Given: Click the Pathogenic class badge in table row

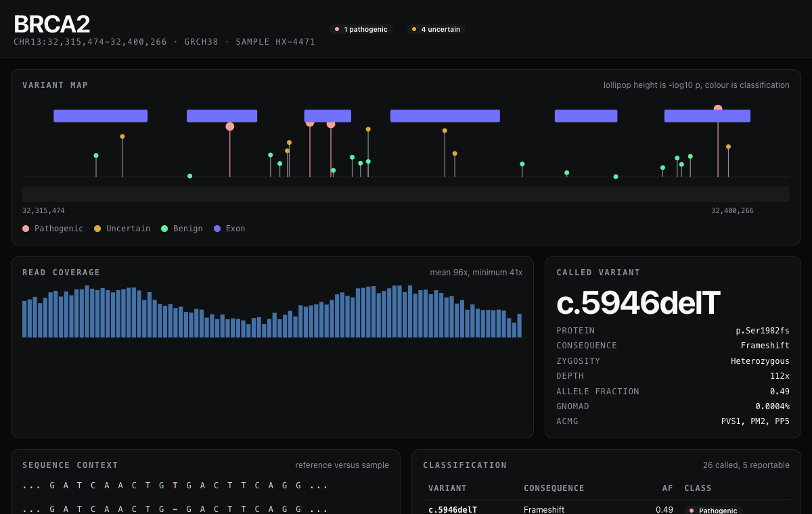Looking at the screenshot, I should (713, 510).
